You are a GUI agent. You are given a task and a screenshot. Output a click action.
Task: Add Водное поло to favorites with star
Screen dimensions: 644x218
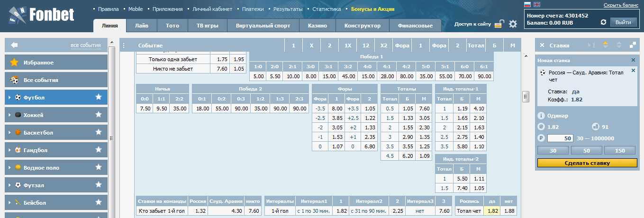[99, 167]
